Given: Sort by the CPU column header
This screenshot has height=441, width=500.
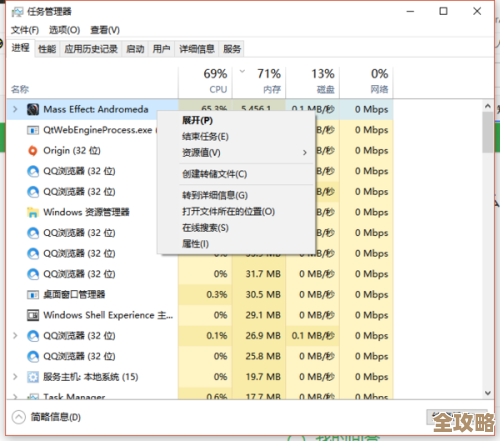Looking at the screenshot, I should click(205, 82).
